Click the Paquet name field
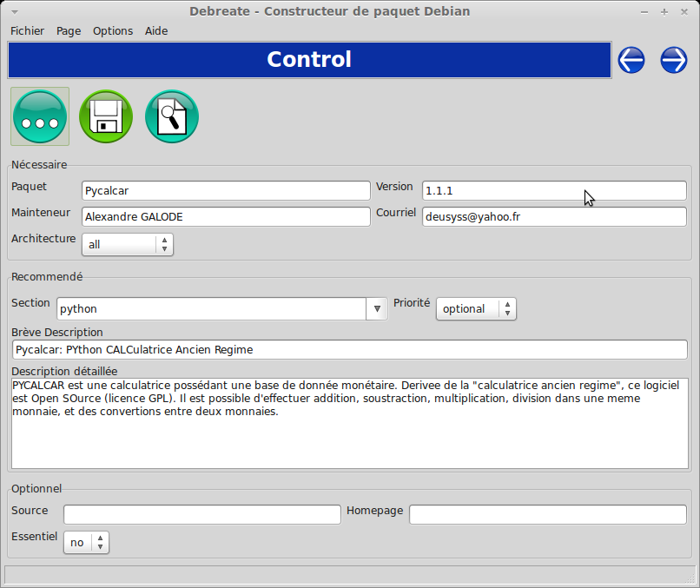The width and height of the screenshot is (700, 588). (226, 190)
